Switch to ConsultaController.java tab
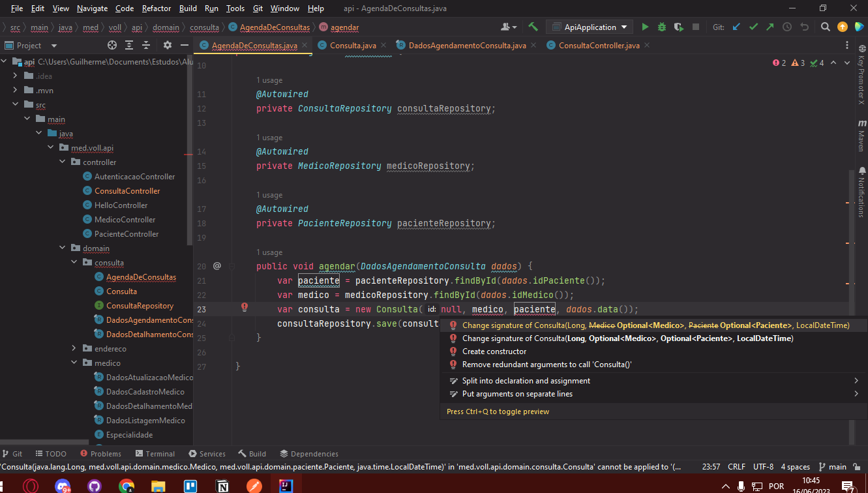Screen dimensions: 868x493 click(599, 45)
